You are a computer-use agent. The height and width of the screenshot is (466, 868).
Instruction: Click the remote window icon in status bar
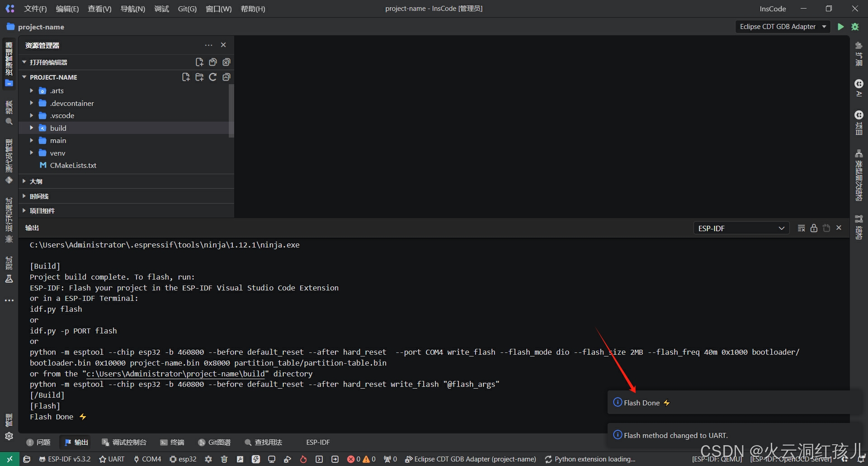point(9,459)
